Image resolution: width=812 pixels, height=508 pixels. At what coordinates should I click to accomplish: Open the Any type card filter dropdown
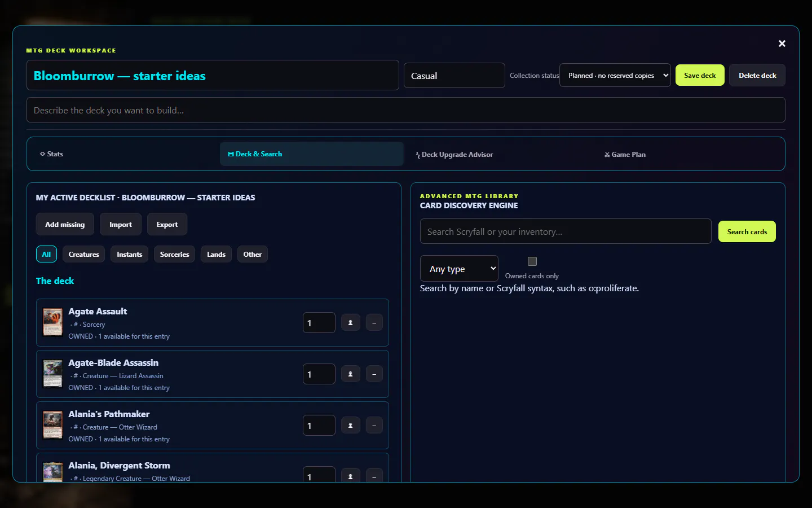pos(459,269)
